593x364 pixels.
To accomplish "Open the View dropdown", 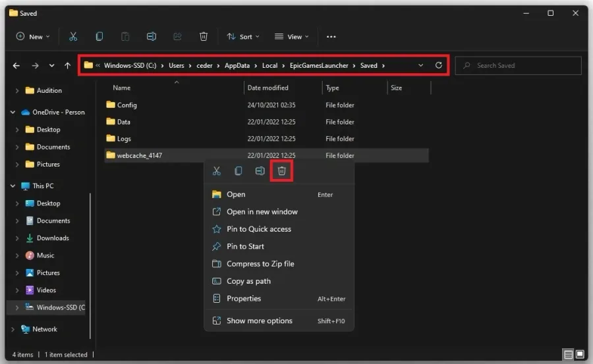I will (x=292, y=37).
